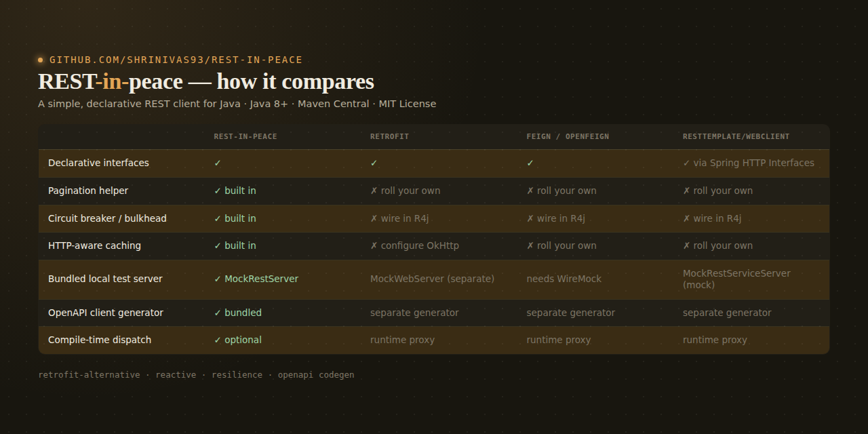Click the 'MockWebServer (separate)' cell
Screen dimensions: 868x434
[432, 279]
